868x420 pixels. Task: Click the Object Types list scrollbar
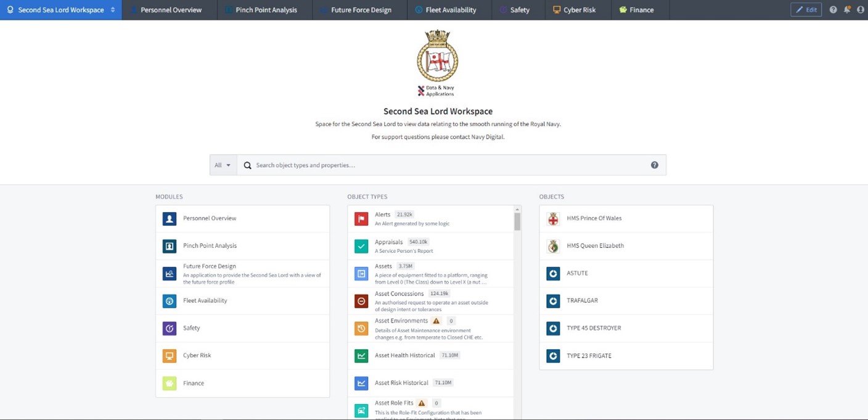pyautogui.click(x=517, y=222)
